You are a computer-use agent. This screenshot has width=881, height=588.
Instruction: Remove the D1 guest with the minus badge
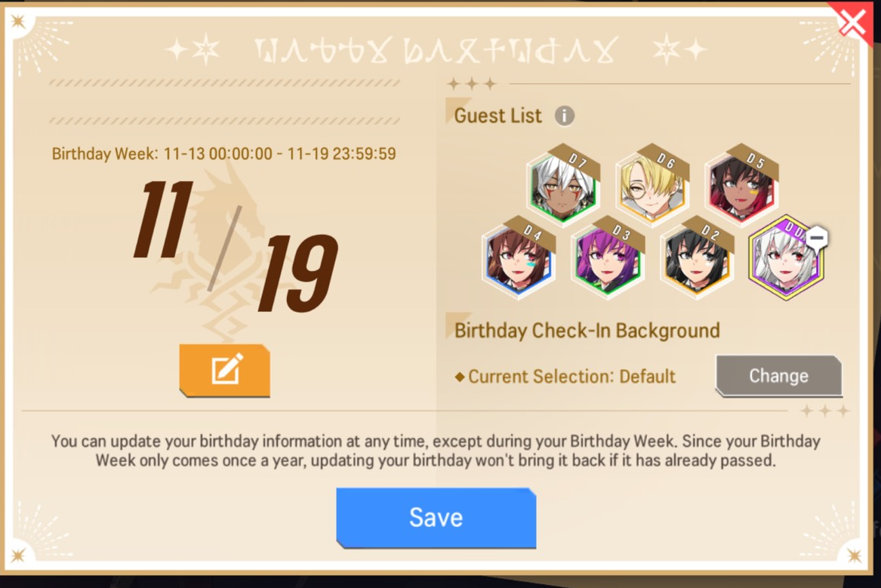pyautogui.click(x=817, y=238)
